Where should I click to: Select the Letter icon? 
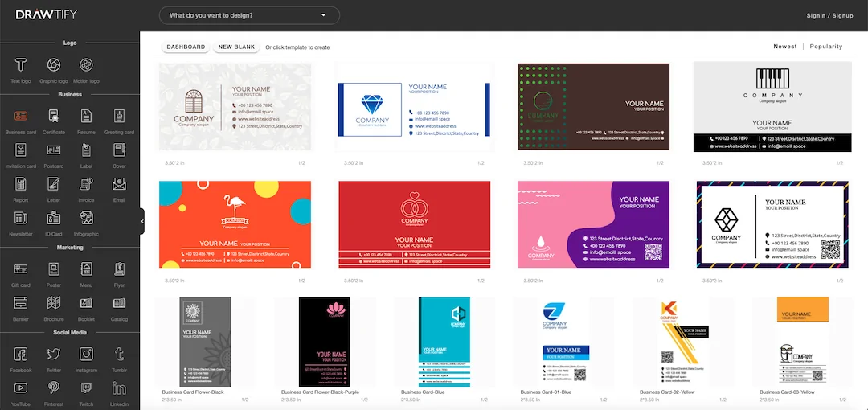[x=54, y=183]
